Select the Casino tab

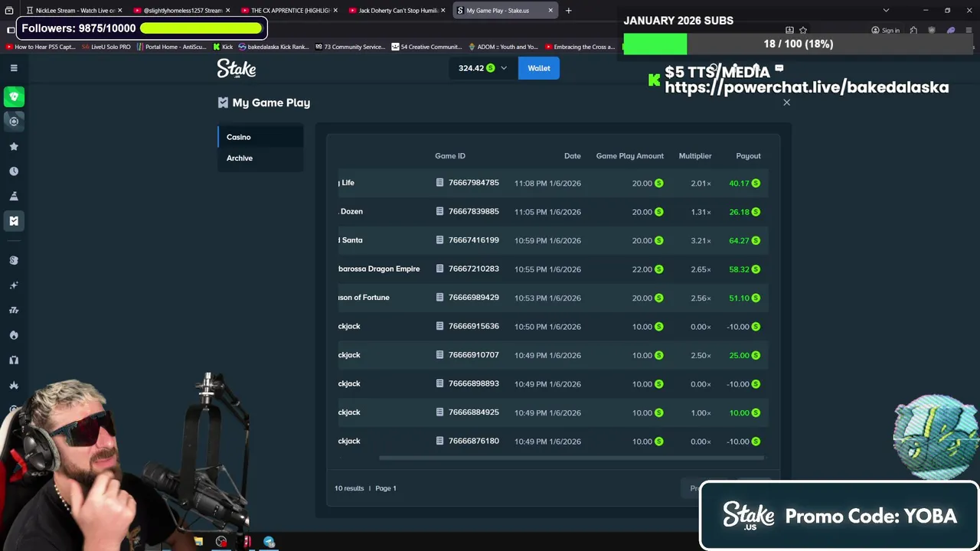[x=260, y=137]
